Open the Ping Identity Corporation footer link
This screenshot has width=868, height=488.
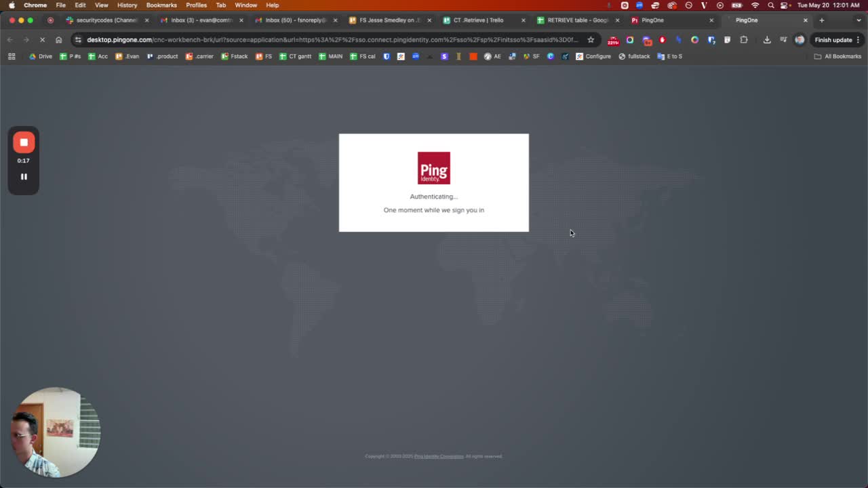coord(439,456)
